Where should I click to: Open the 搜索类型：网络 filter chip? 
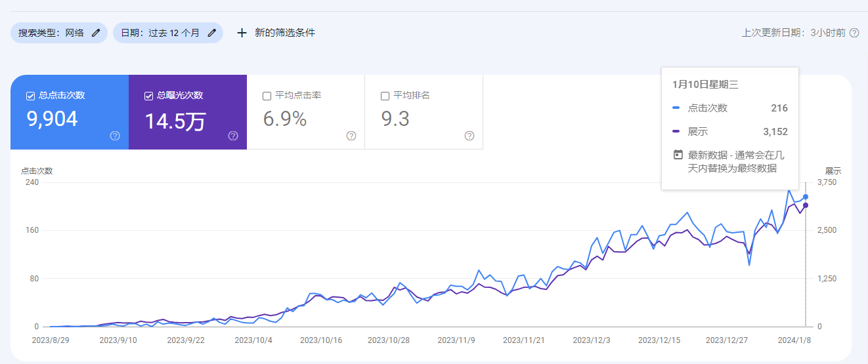pos(51,33)
